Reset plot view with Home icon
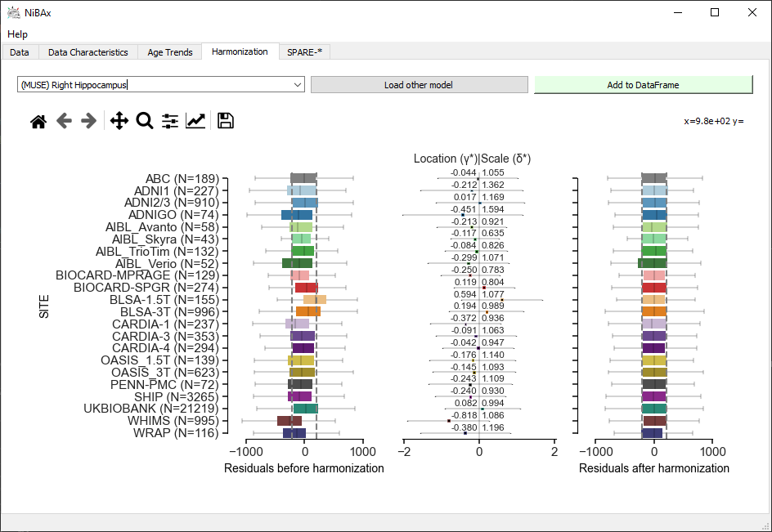The image size is (772, 532). coord(38,121)
